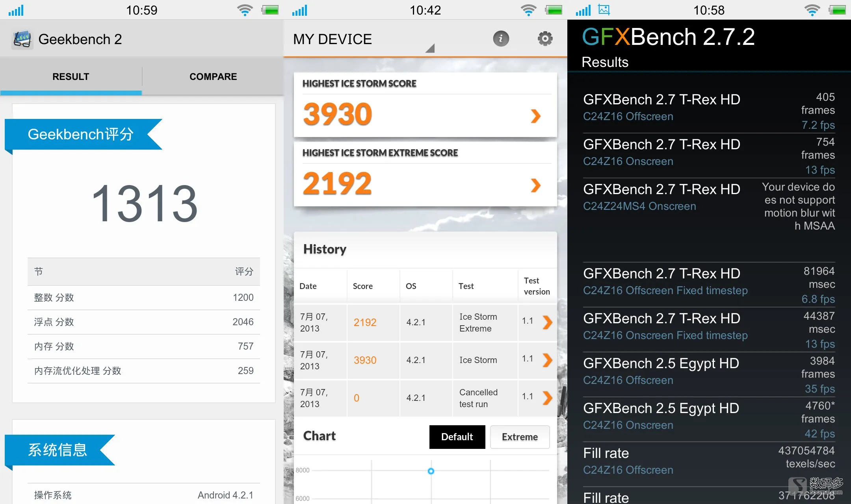
Task: Tap the orange 3930 history score
Action: pos(365,360)
